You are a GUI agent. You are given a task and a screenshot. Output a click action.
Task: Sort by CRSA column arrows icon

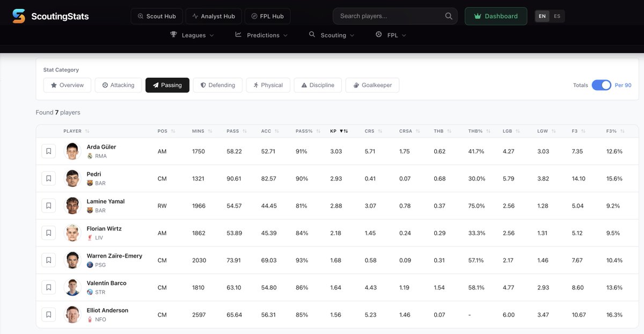tap(418, 131)
